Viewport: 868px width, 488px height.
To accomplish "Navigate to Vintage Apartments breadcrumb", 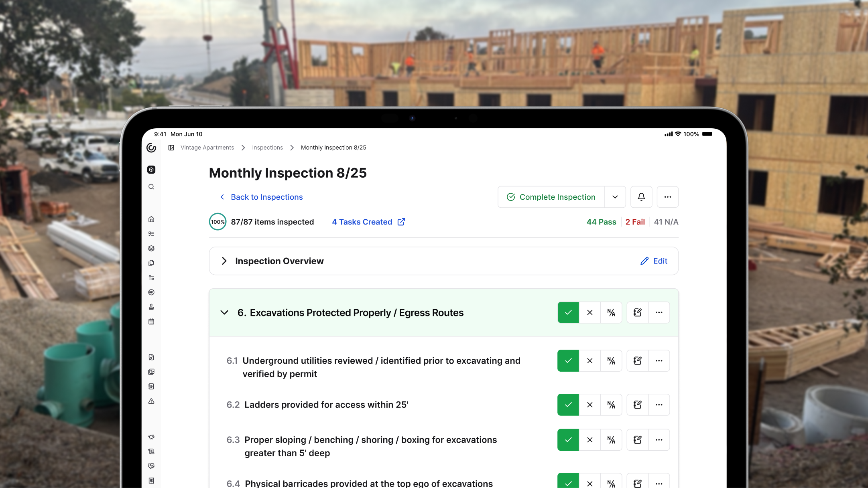I will 207,148.
